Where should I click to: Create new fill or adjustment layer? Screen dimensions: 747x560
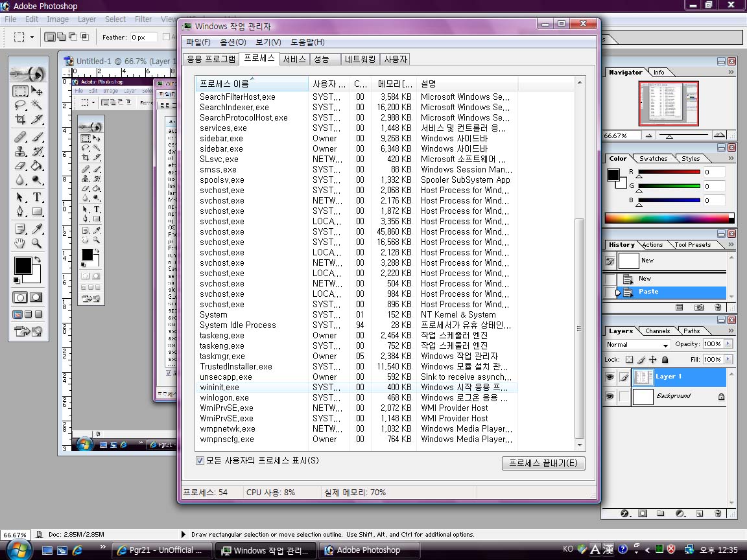coord(680,513)
